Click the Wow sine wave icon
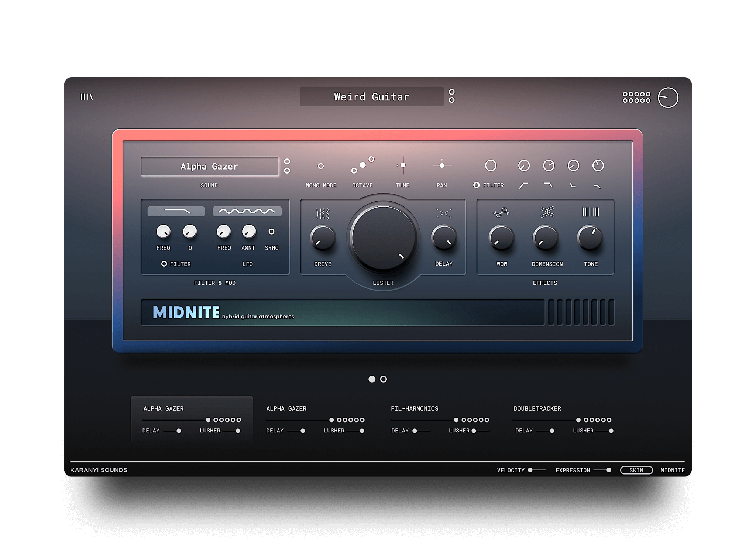The width and height of the screenshot is (756, 554). pos(501,212)
